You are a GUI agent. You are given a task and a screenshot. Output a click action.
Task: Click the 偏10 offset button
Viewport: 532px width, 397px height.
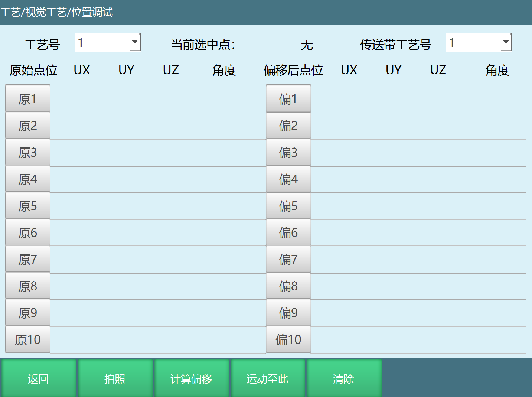[x=288, y=339]
